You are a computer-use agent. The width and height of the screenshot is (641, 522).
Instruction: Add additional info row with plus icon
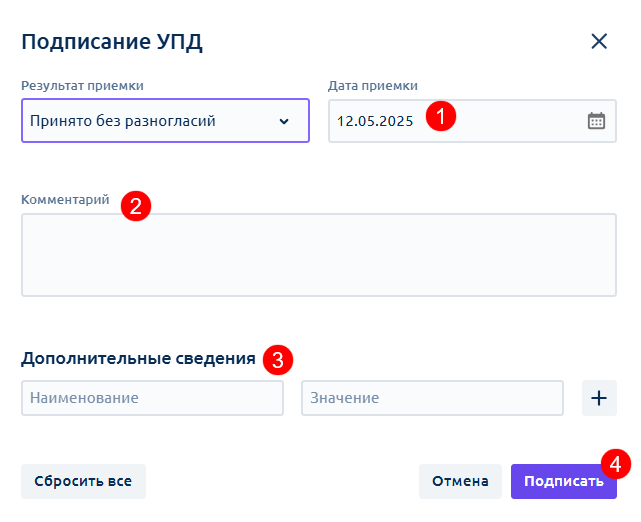[599, 398]
